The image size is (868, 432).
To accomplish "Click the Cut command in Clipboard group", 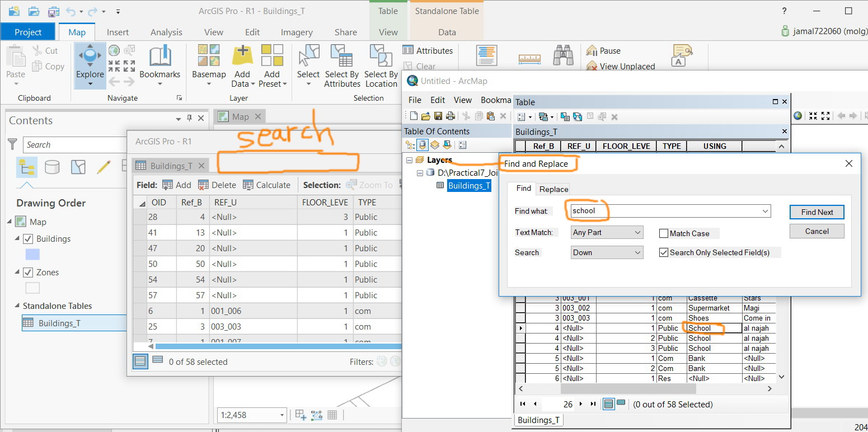I will point(45,50).
